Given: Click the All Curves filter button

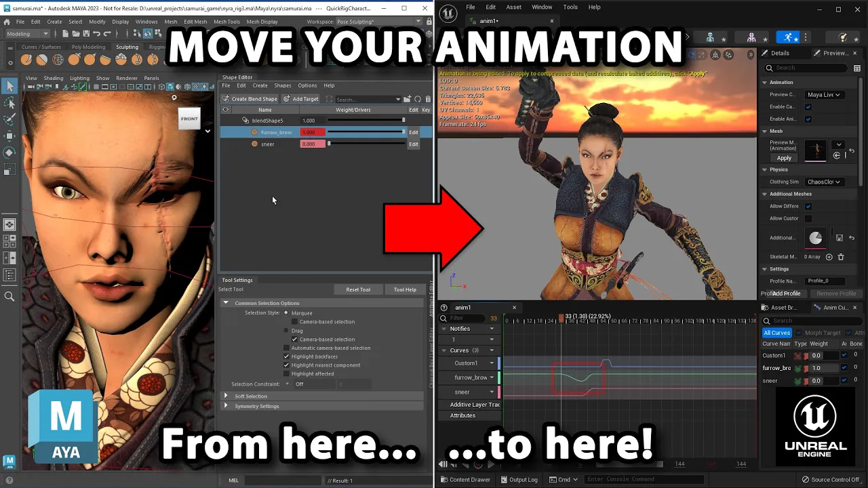Looking at the screenshot, I should (776, 333).
